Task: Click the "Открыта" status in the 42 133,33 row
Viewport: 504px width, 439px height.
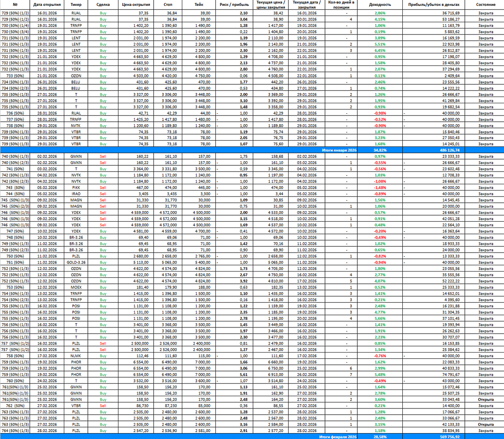Action: click(486, 424)
